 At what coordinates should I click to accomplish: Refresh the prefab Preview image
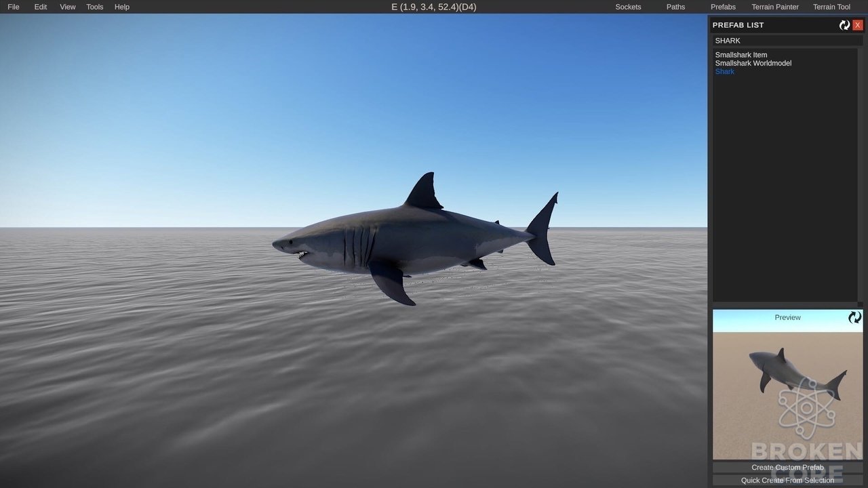855,317
